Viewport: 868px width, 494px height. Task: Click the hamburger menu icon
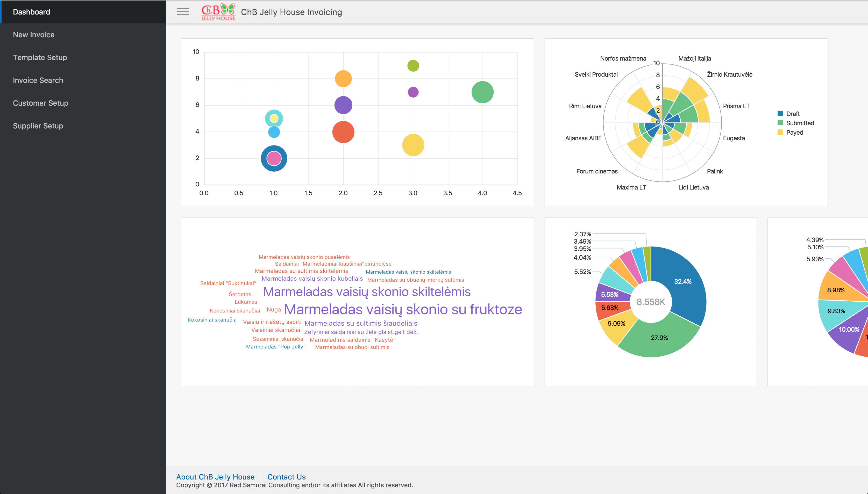point(183,12)
